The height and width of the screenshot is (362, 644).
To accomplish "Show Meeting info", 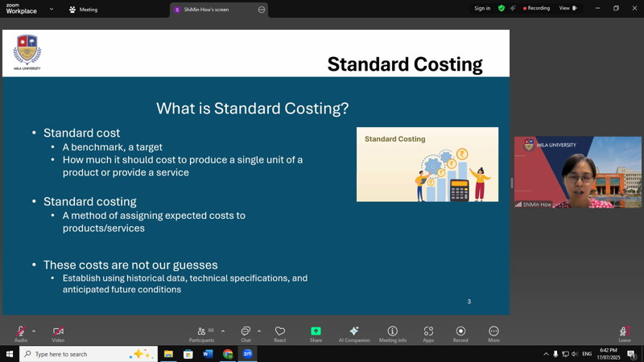I will pos(392,331).
